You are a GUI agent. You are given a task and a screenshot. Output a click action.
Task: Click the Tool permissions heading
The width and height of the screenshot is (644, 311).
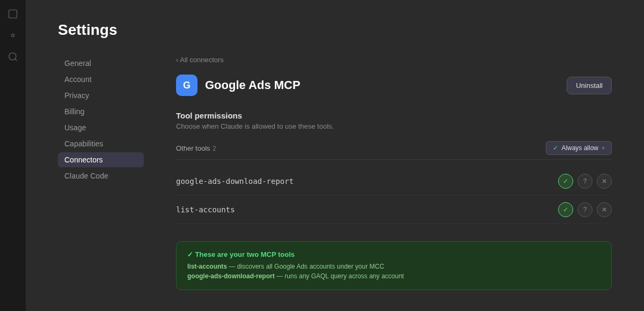[x=209, y=116]
